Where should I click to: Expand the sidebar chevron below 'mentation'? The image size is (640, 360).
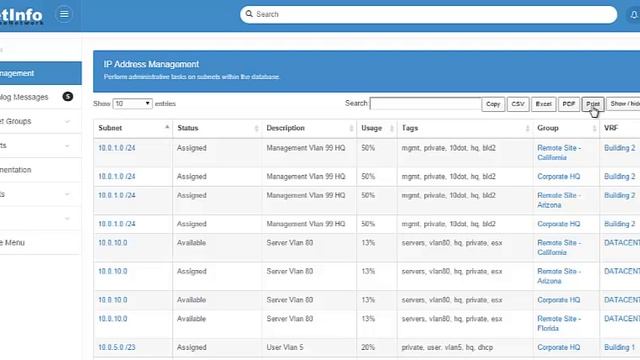(x=67, y=194)
